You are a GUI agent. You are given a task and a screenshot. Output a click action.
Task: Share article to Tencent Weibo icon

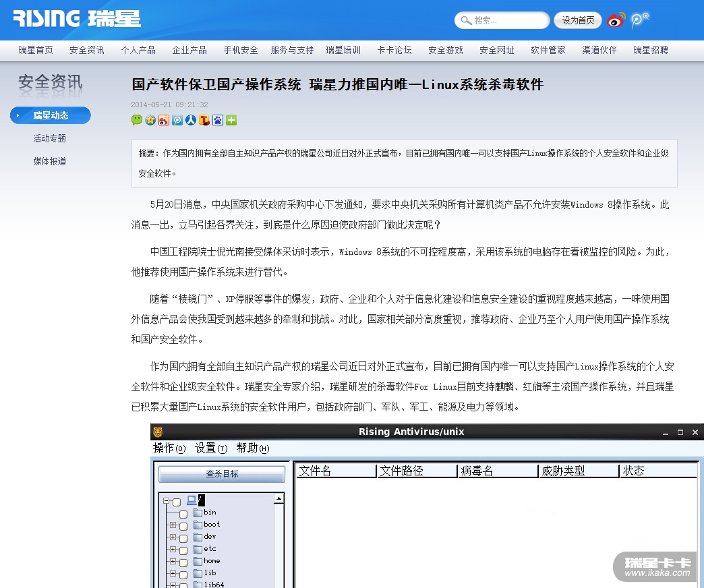(177, 120)
